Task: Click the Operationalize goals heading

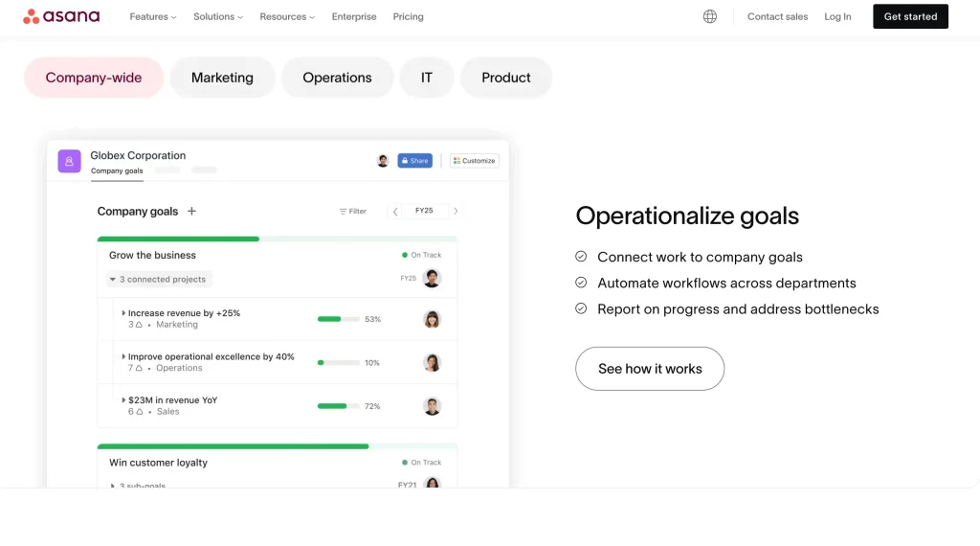Action: tap(687, 216)
